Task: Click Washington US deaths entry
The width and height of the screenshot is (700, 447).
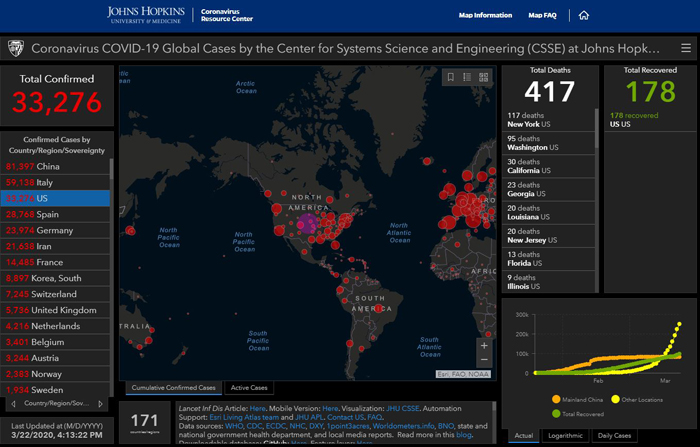Action: click(x=549, y=143)
